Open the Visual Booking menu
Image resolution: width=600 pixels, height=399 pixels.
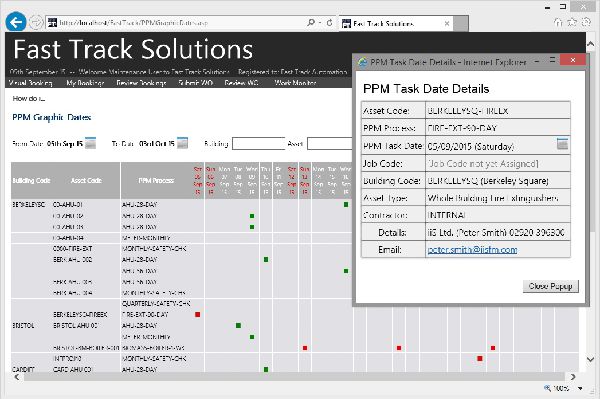[30, 83]
